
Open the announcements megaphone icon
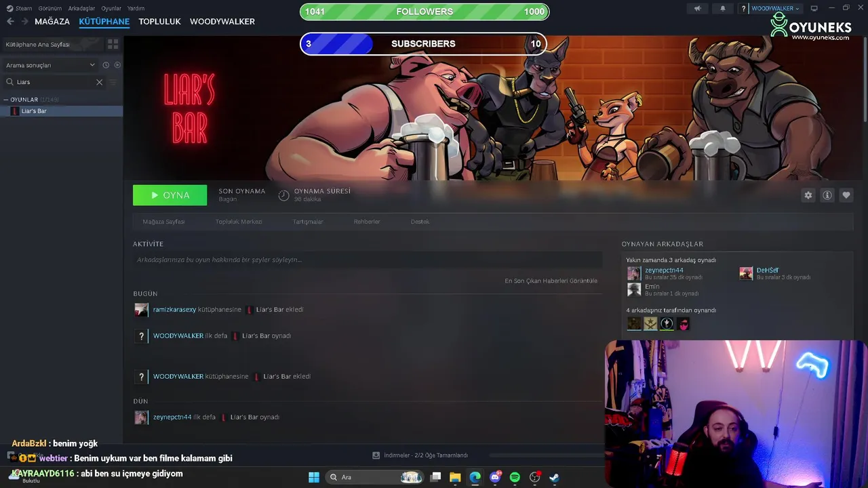click(x=697, y=8)
